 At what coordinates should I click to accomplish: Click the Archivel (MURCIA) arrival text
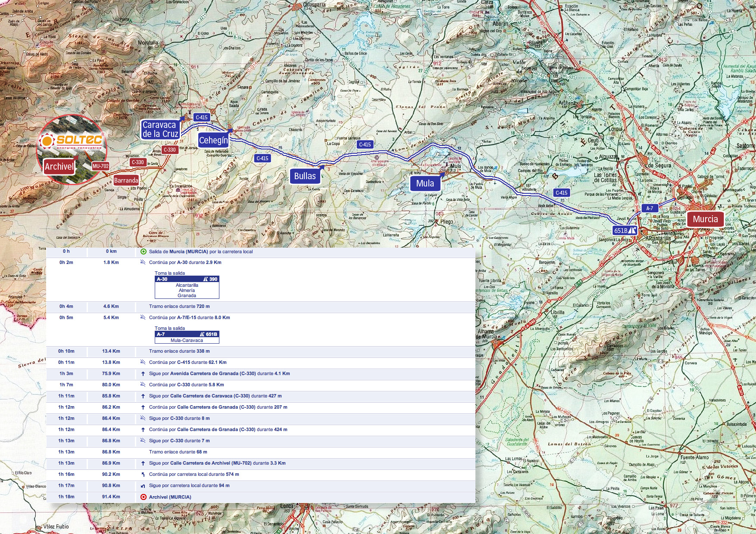pos(170,497)
